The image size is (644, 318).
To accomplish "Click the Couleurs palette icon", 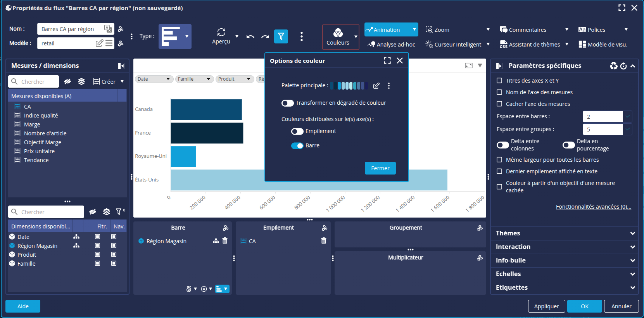I will [x=338, y=33].
